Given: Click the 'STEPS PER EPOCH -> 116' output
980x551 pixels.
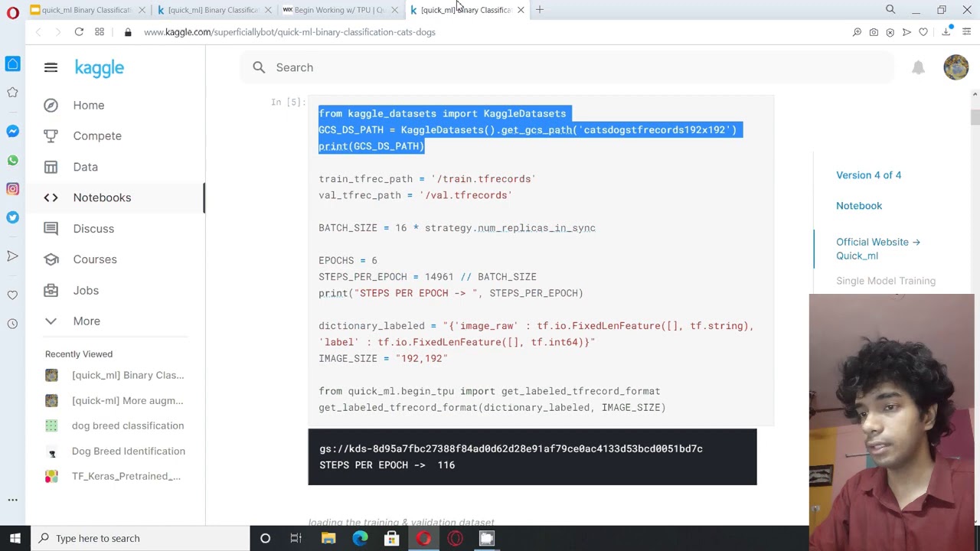Looking at the screenshot, I should (387, 465).
